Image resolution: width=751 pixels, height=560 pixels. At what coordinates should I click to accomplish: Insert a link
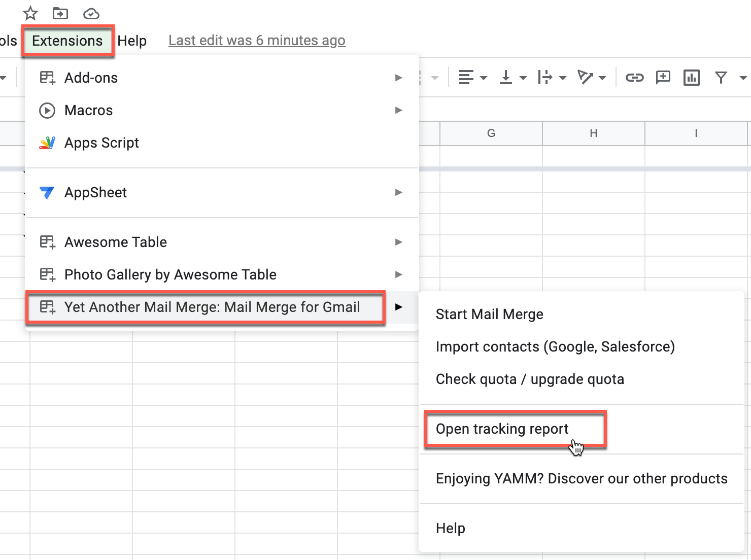point(635,78)
